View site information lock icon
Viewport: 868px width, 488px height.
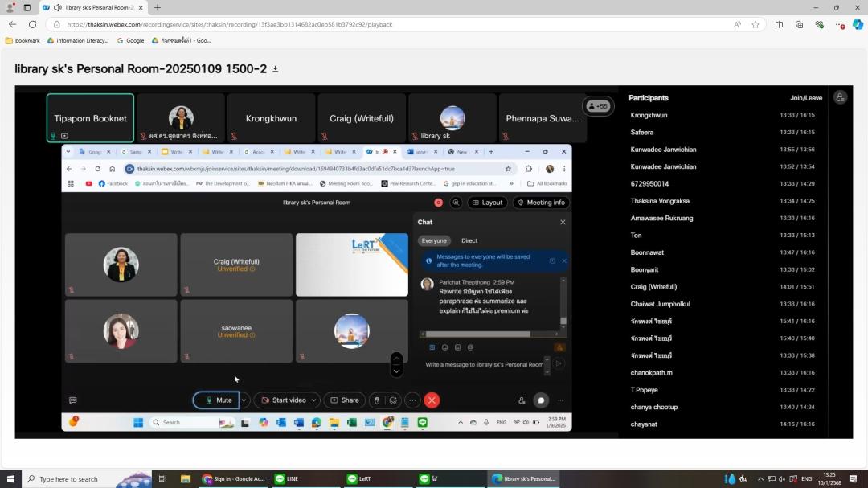point(56,24)
